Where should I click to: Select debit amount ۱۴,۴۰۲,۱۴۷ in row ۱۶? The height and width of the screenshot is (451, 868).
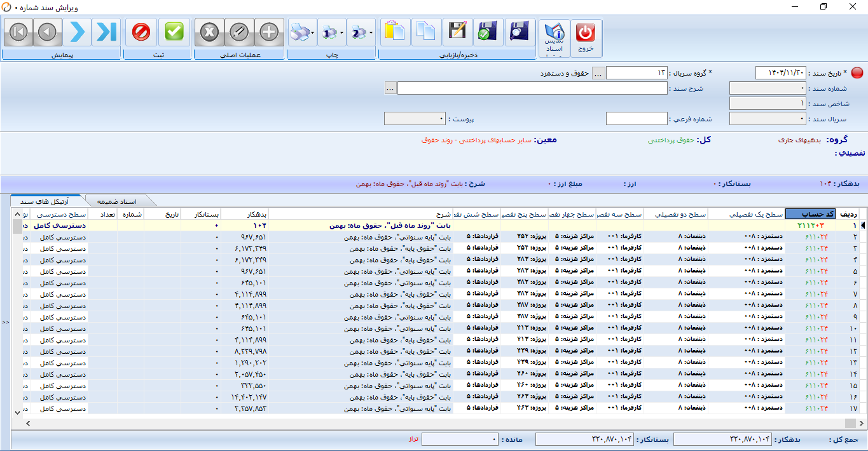245,397
